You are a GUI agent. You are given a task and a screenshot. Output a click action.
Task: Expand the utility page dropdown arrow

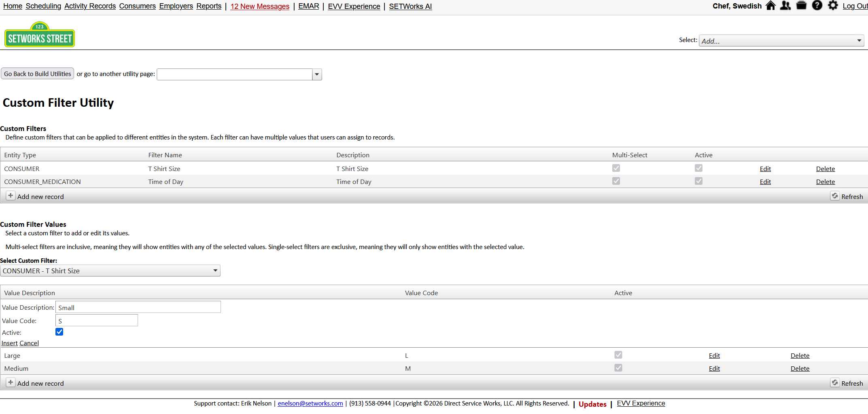tap(317, 74)
